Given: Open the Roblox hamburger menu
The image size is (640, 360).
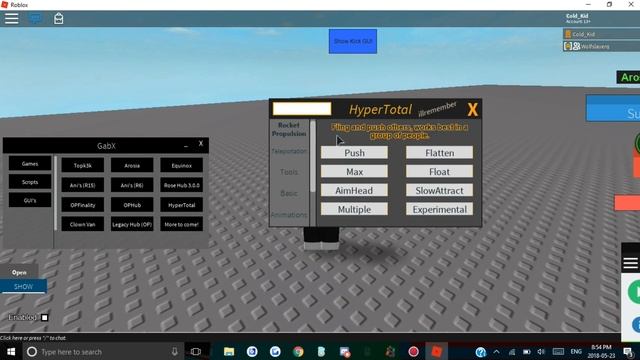Looking at the screenshot, I should pos(11,18).
